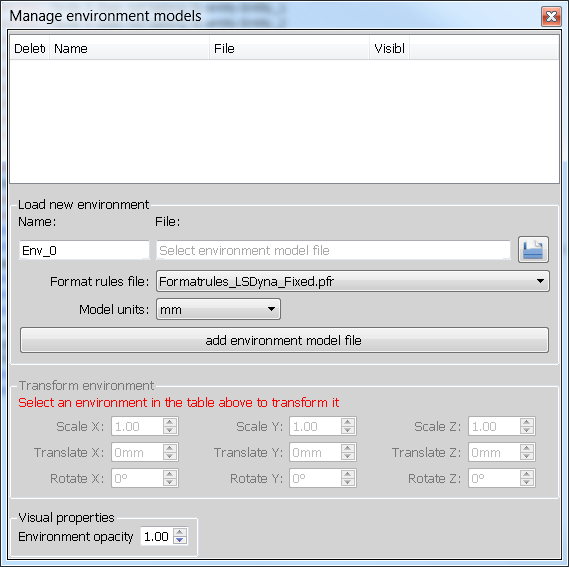The image size is (569, 567).
Task: Increase Scale Z with up arrow
Action: coord(527,422)
